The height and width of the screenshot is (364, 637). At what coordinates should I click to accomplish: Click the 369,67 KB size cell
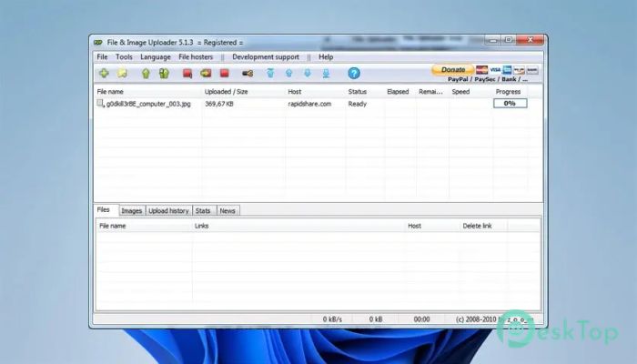(x=219, y=104)
